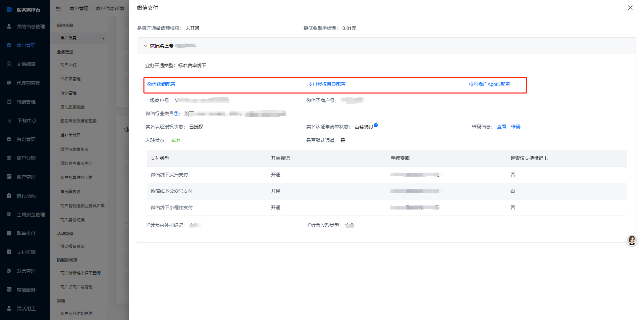Viewport: 644px width, 320px height.
Task: Click tooltip icon next to 审核通过
Action: (x=376, y=125)
